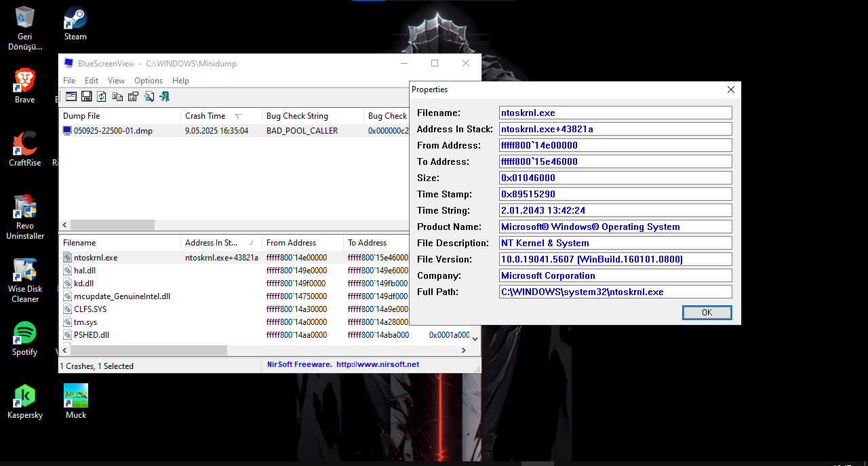
Task: Sort by the Dump File column header
Action: [119, 116]
